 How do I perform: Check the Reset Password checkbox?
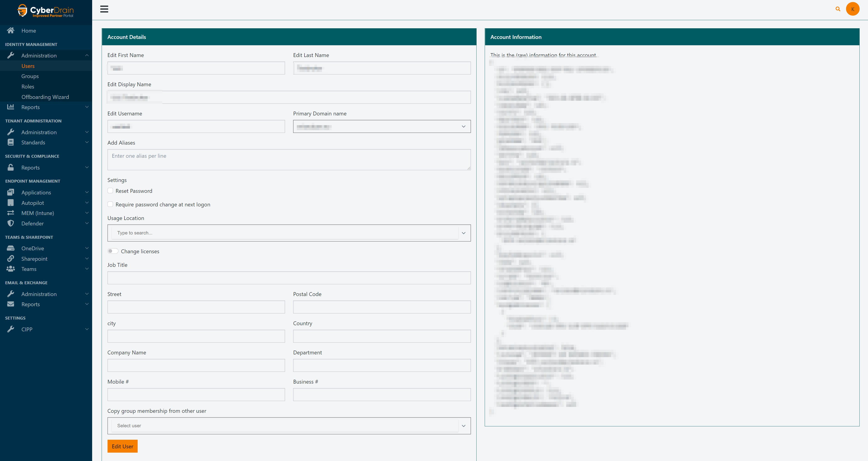pos(110,191)
